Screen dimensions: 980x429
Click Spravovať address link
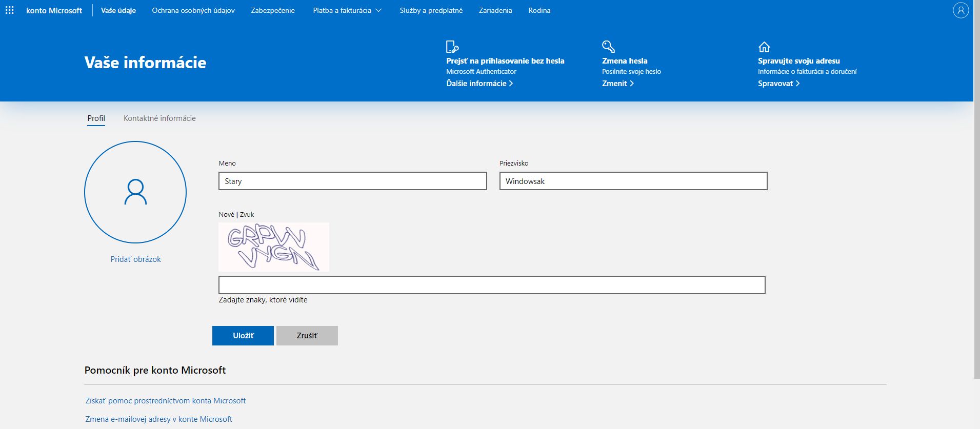(x=778, y=84)
